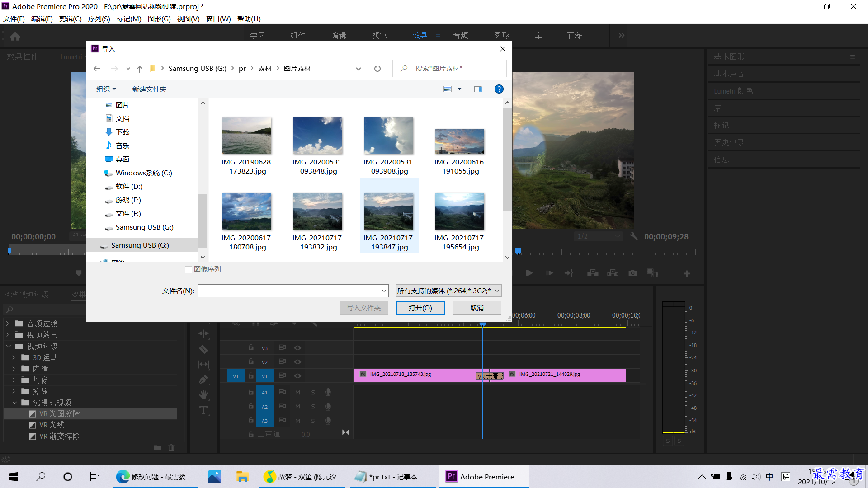
Task: Toggle V1 track output eye
Action: [x=297, y=376]
